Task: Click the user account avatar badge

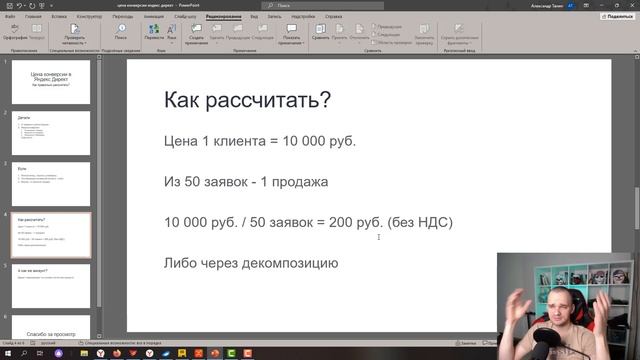Action: pos(571,6)
